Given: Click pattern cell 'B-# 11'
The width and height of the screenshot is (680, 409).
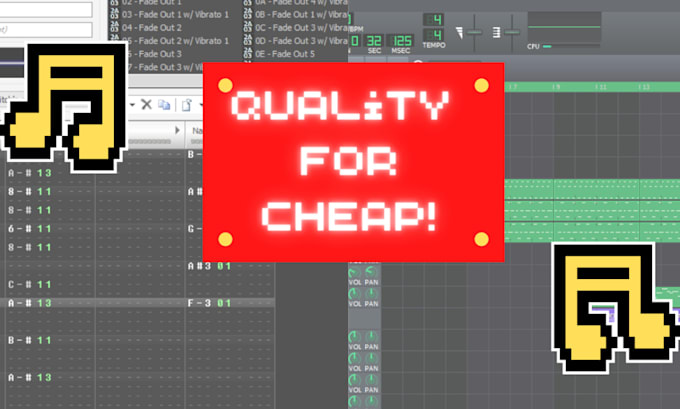Looking at the screenshot, I should (x=29, y=340).
